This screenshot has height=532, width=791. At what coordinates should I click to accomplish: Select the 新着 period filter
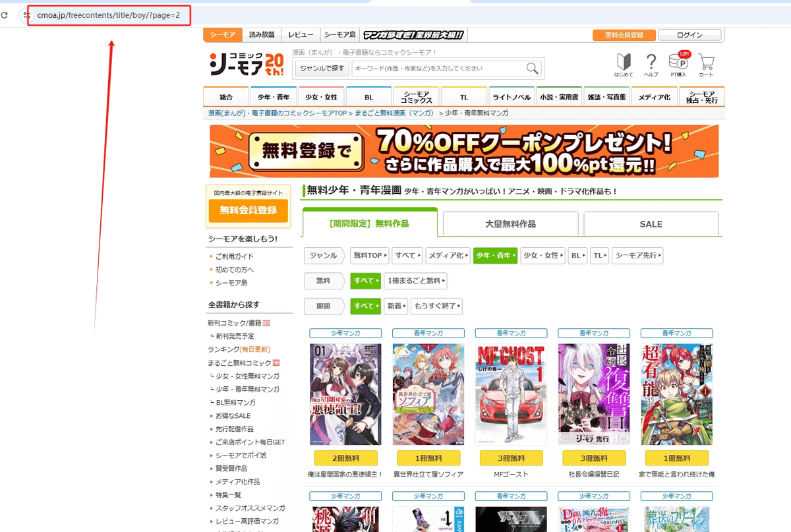(395, 306)
